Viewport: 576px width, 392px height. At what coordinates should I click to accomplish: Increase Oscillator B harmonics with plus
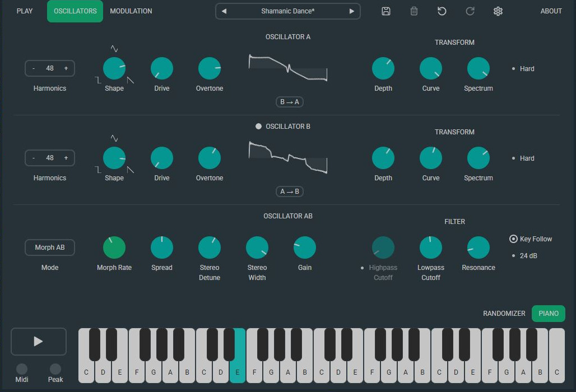(x=66, y=158)
